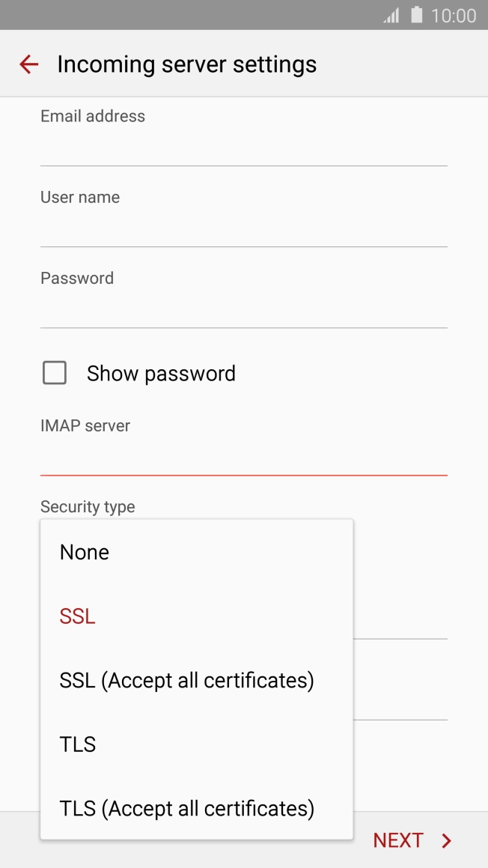Click the Incoming server settings title
The image size is (488, 868).
pos(185,64)
